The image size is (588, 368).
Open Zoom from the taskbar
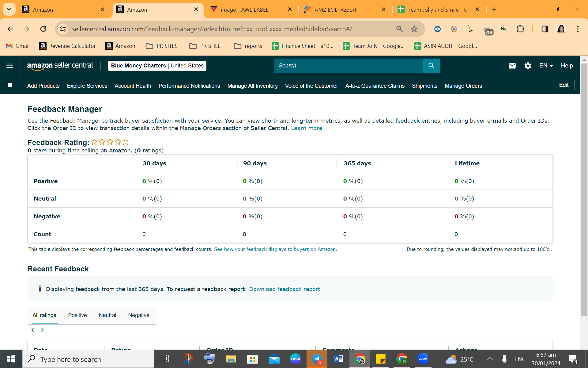423,359
